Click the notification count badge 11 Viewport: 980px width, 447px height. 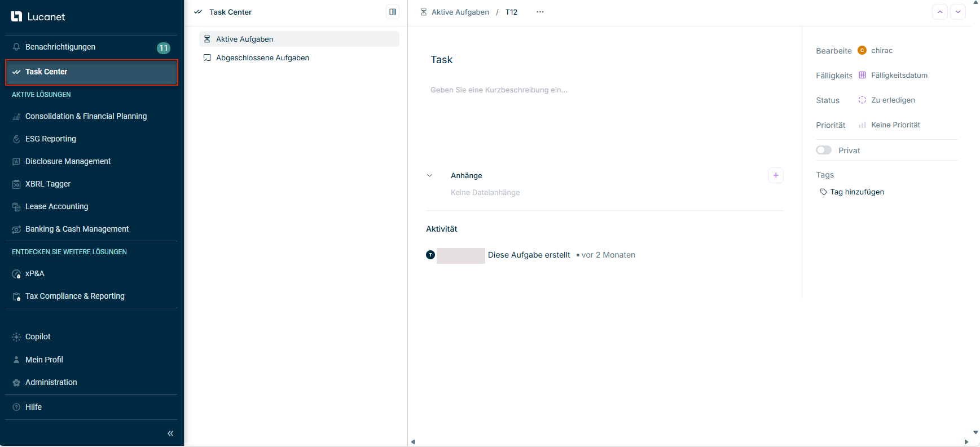[x=164, y=48]
